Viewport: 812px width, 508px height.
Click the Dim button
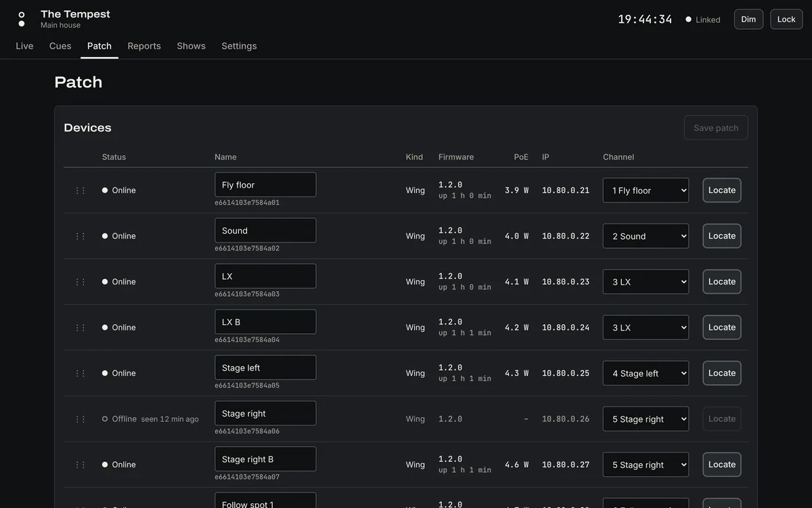point(748,19)
